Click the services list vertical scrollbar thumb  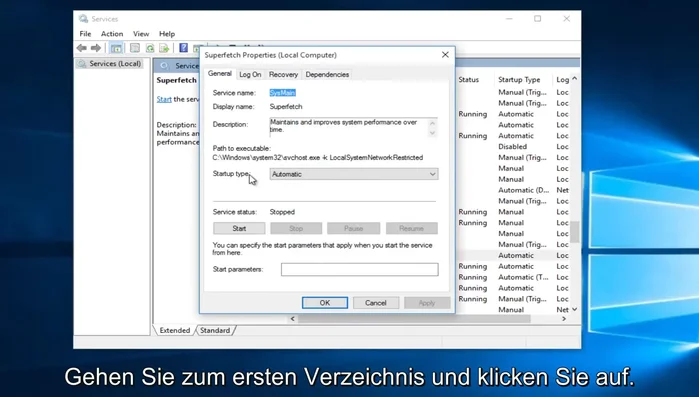point(575,232)
